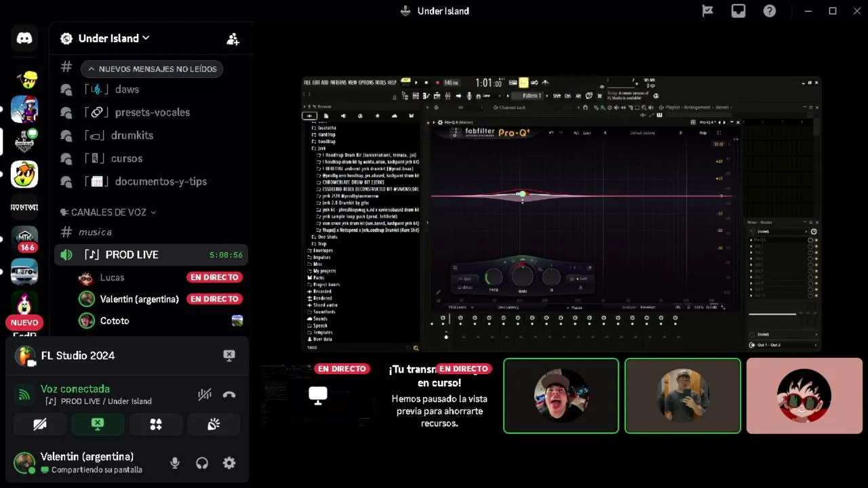Open Lucas's stream preview tile
The height and width of the screenshot is (488, 868).
pos(317,396)
